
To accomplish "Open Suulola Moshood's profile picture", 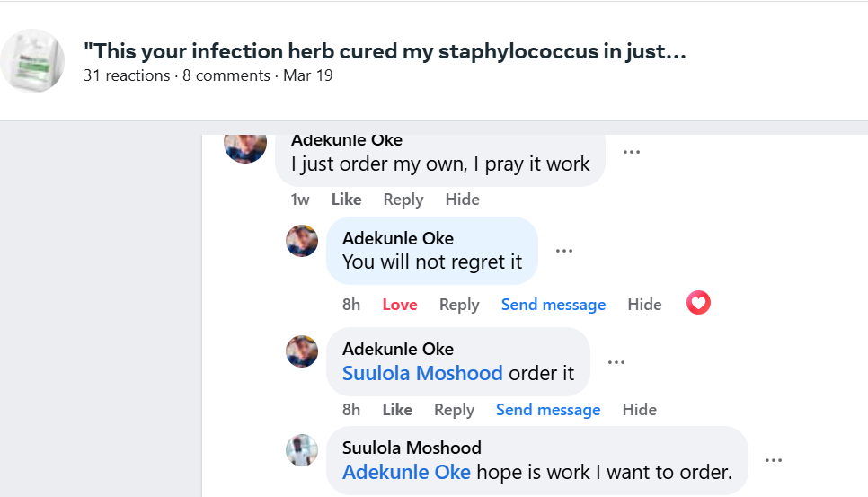I will (302, 449).
